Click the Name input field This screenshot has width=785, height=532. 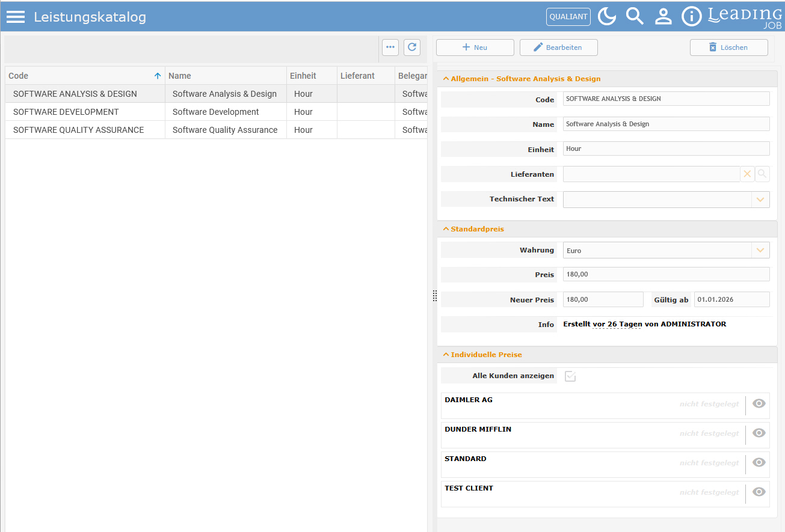coord(666,124)
